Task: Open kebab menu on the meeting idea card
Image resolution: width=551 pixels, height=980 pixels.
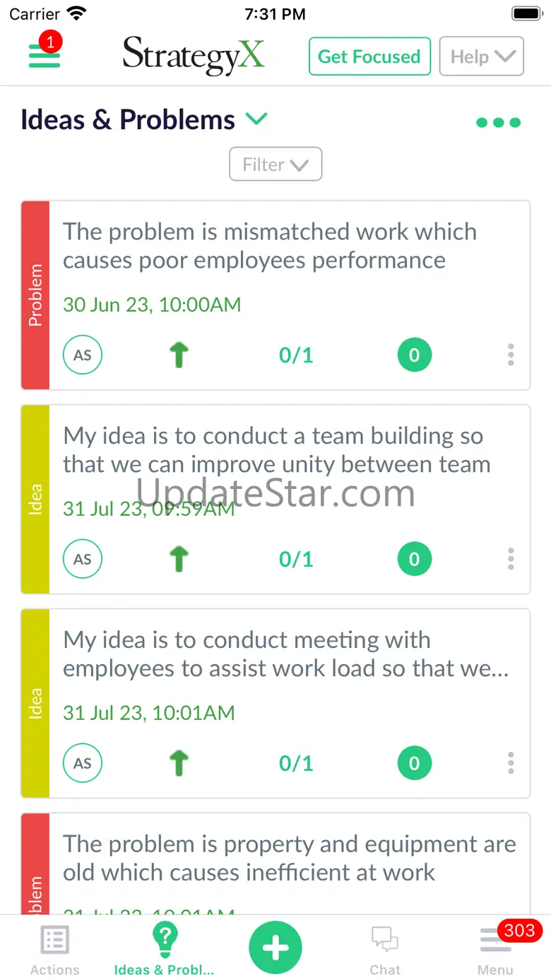Action: click(x=511, y=763)
